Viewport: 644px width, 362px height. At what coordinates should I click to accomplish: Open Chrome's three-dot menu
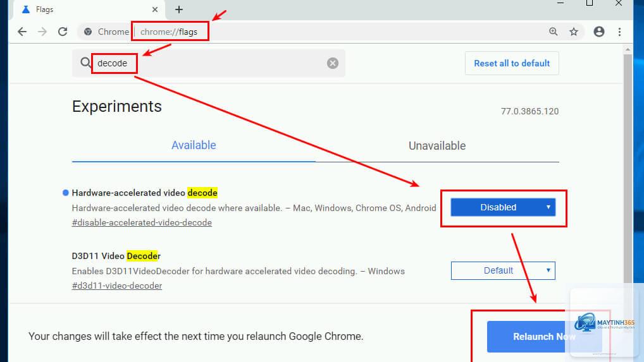(619, 32)
